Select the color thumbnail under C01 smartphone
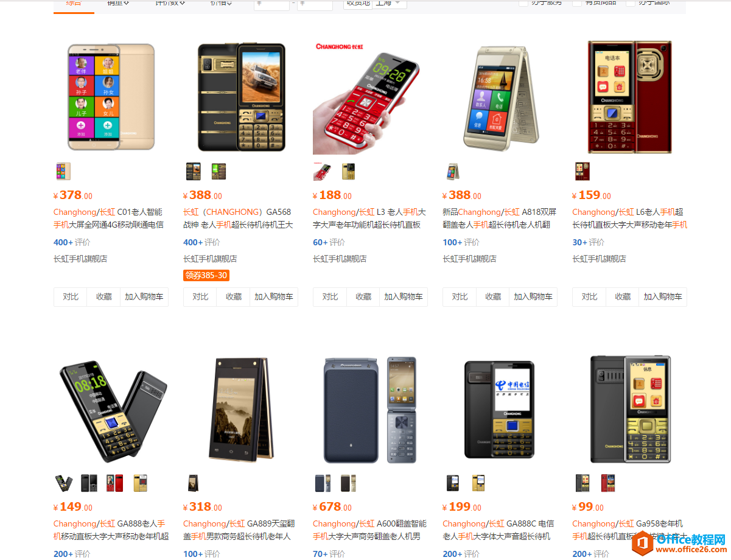This screenshot has width=731, height=560. [63, 172]
